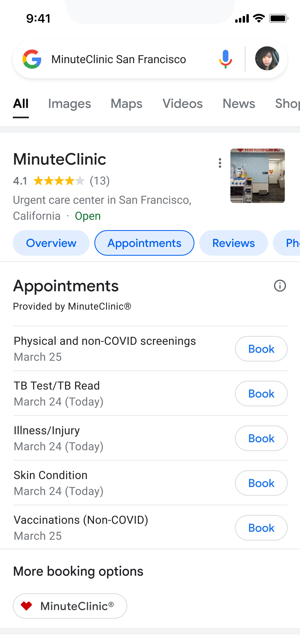The width and height of the screenshot is (300, 644).
Task: Open the account profile picture
Action: [x=267, y=59]
